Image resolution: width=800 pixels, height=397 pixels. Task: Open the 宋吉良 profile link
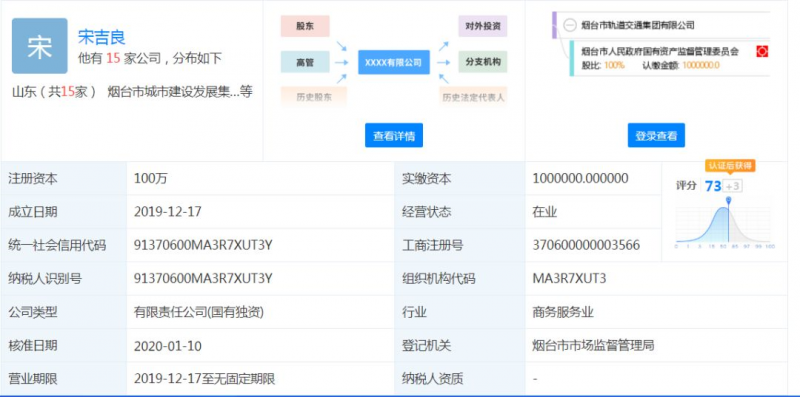(102, 37)
